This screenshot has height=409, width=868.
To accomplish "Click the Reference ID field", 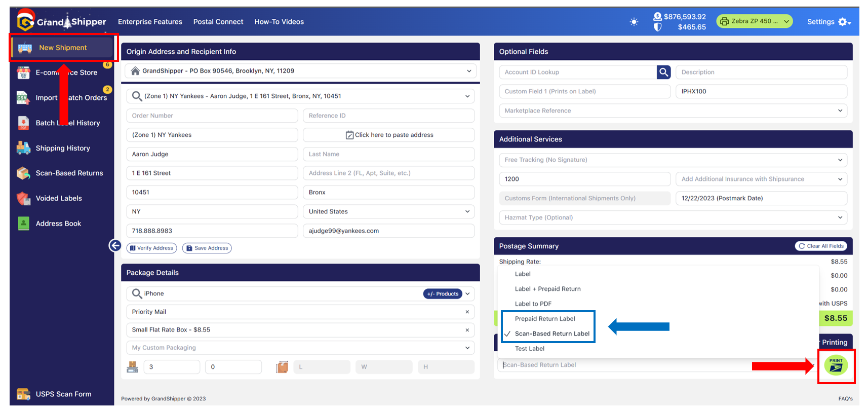I will coord(388,116).
